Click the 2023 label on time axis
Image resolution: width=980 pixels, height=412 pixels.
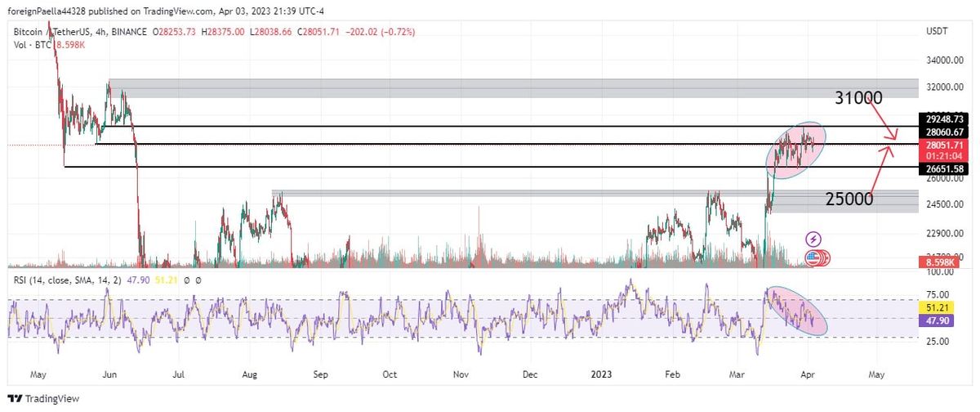[600, 374]
